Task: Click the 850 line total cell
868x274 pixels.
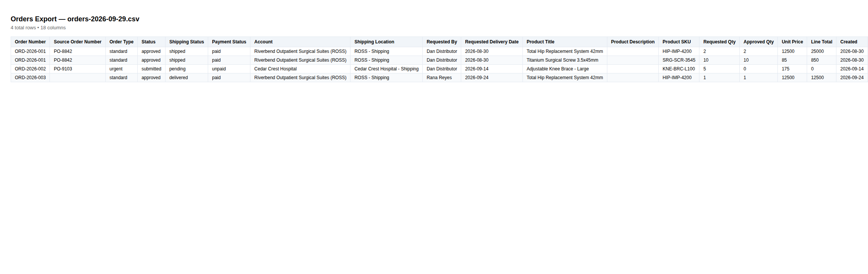Action: pos(822,60)
